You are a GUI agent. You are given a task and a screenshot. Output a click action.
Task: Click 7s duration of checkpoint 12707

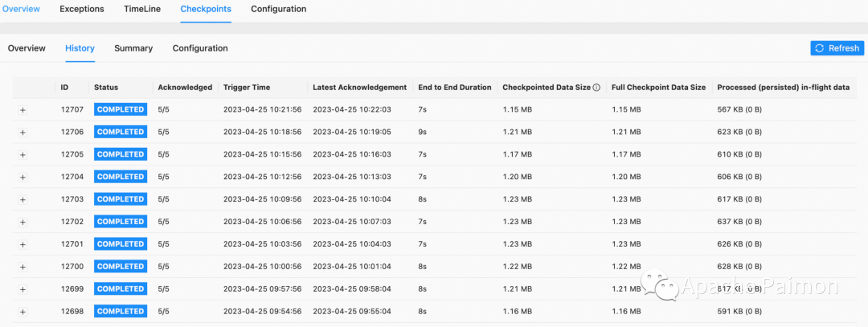tap(423, 109)
